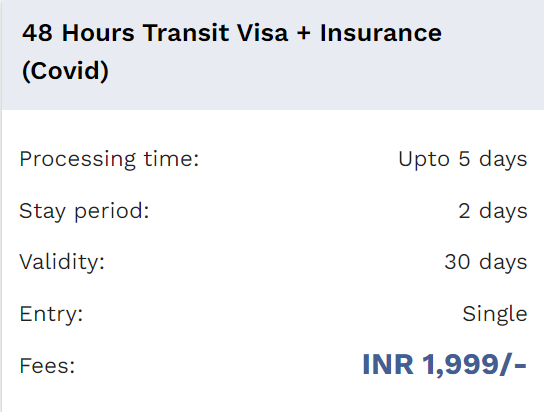
Task: Click the "2 days" stay period value
Action: click(493, 211)
